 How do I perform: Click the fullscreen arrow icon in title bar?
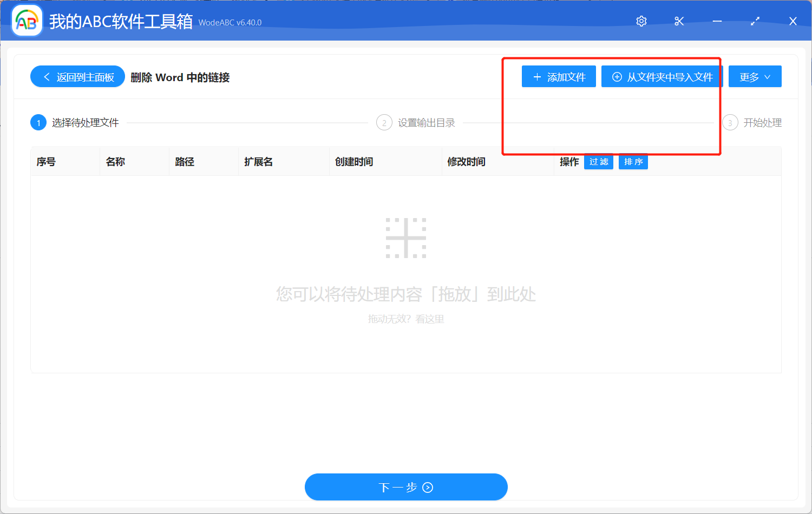[755, 21]
